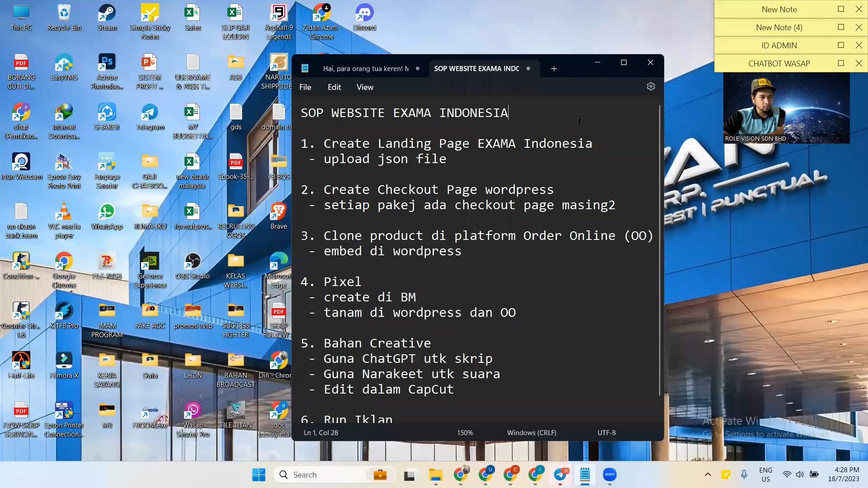Screen dimensions: 868x488
Task: Expand hidden system tray icons chevron
Action: [708, 474]
